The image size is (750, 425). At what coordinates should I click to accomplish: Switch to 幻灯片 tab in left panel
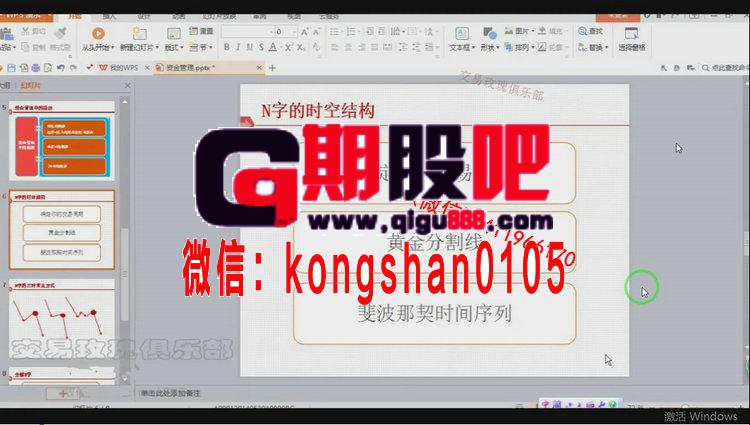coord(31,86)
